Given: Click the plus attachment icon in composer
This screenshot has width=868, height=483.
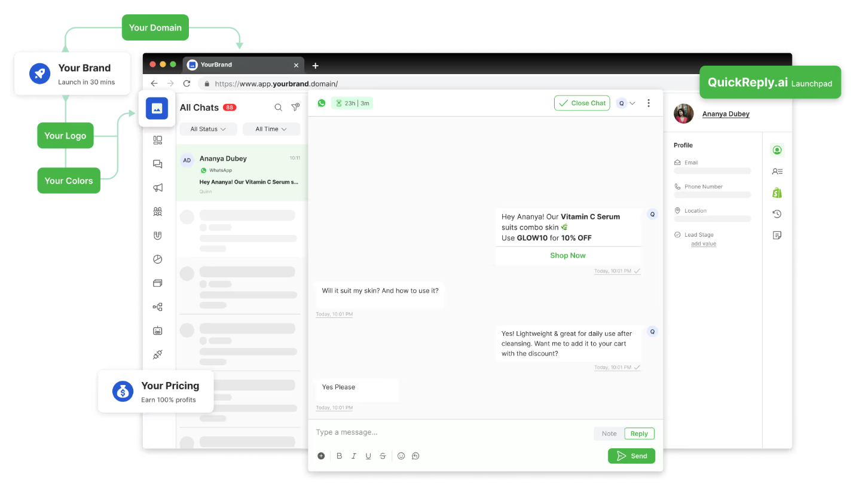Looking at the screenshot, I should [x=321, y=456].
